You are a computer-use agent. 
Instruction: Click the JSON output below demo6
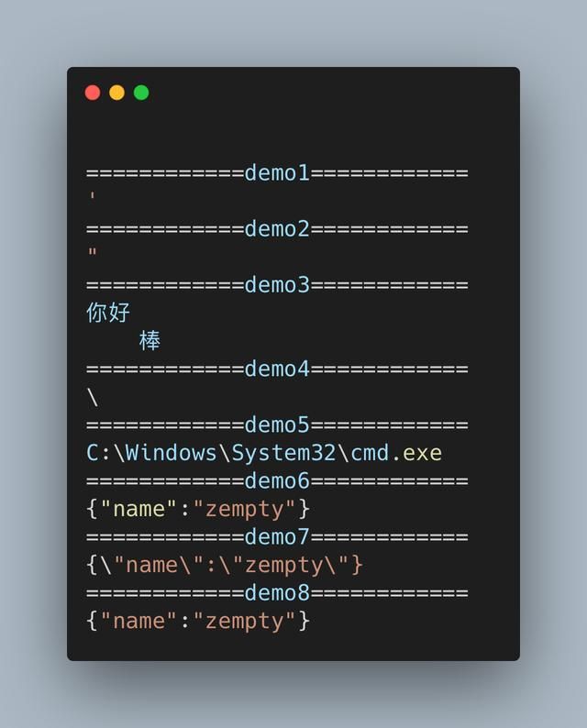(x=198, y=509)
